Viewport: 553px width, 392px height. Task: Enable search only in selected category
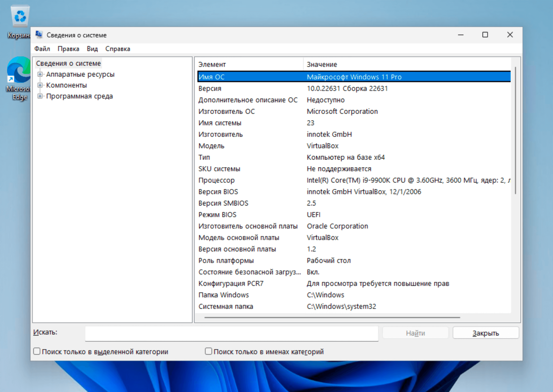[37, 351]
